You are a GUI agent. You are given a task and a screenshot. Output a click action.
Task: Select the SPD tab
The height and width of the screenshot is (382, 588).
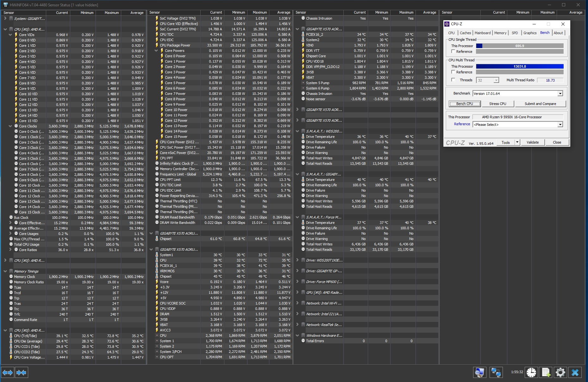click(x=515, y=33)
